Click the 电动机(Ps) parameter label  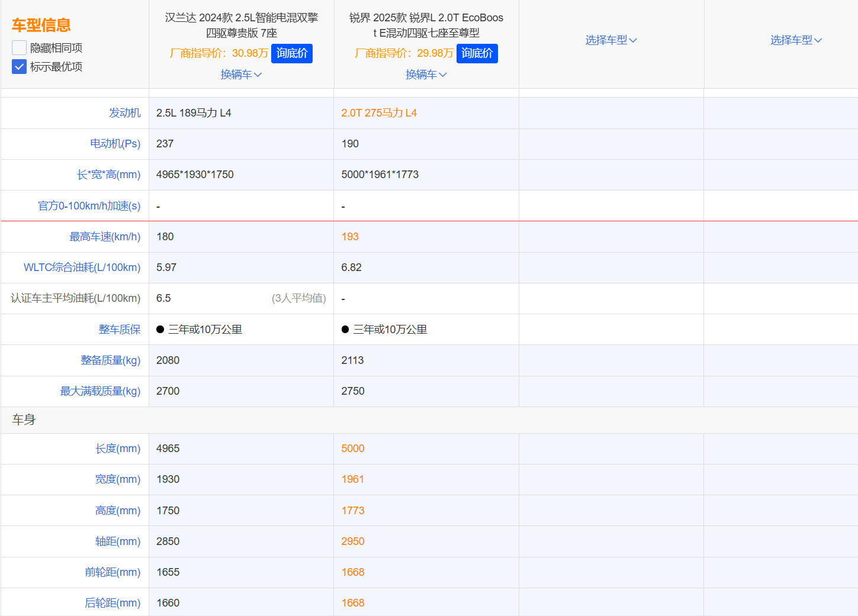coord(115,144)
